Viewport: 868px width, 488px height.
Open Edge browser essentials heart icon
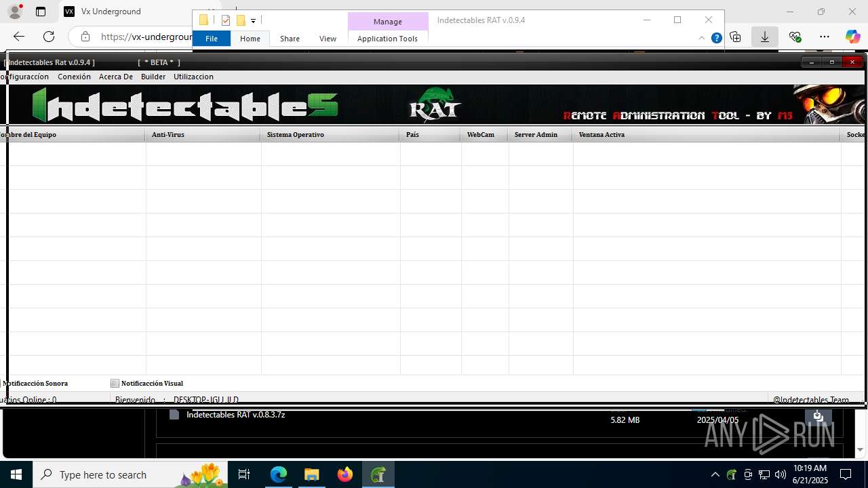(x=795, y=37)
